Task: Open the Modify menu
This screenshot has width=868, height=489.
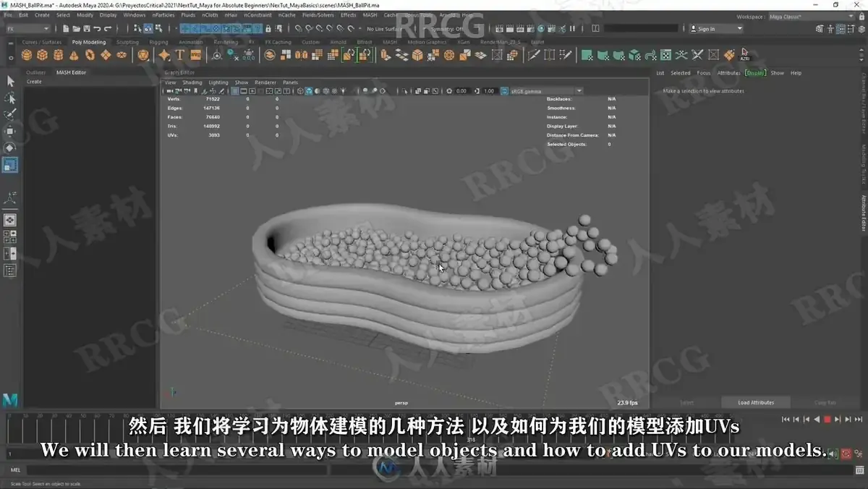Action: pyautogui.click(x=85, y=14)
